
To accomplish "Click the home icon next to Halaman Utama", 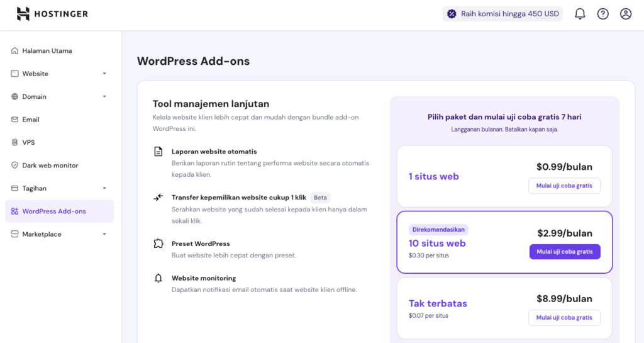I will (x=15, y=50).
